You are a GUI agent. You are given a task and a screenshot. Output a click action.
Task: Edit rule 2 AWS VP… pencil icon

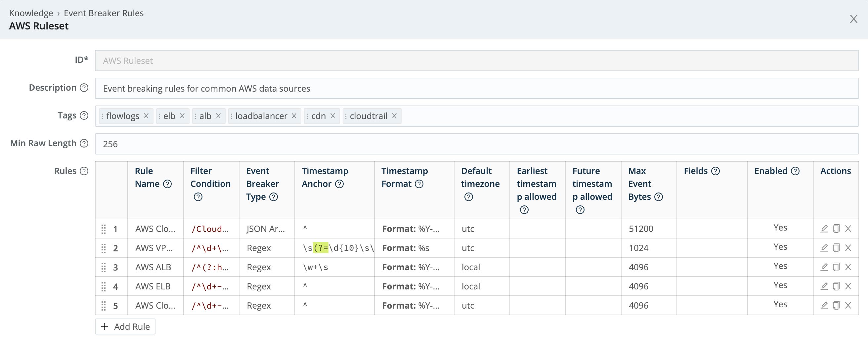824,248
